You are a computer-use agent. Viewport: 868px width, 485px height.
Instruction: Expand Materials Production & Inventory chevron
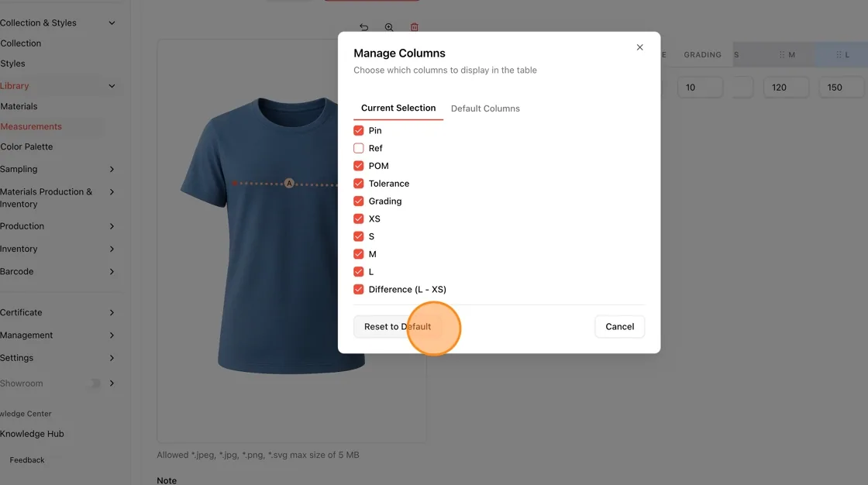point(112,192)
